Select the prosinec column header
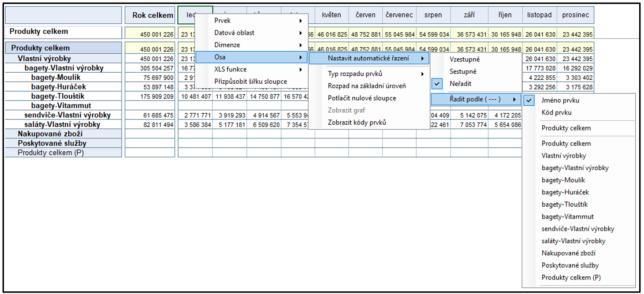This screenshot has height=294, width=644. click(x=575, y=15)
